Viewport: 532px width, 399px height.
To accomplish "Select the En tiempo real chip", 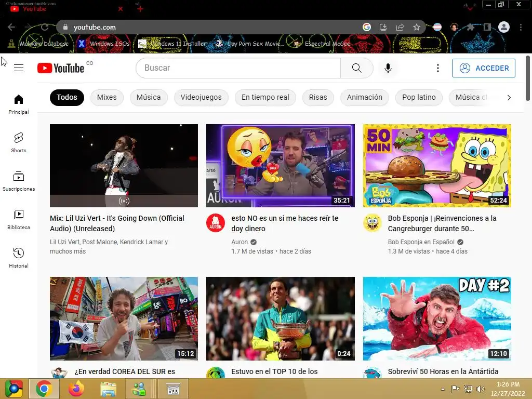I will (x=265, y=97).
